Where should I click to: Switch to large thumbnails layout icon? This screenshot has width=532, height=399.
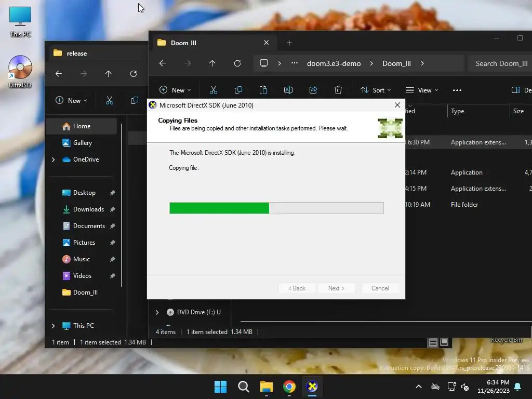(444, 342)
